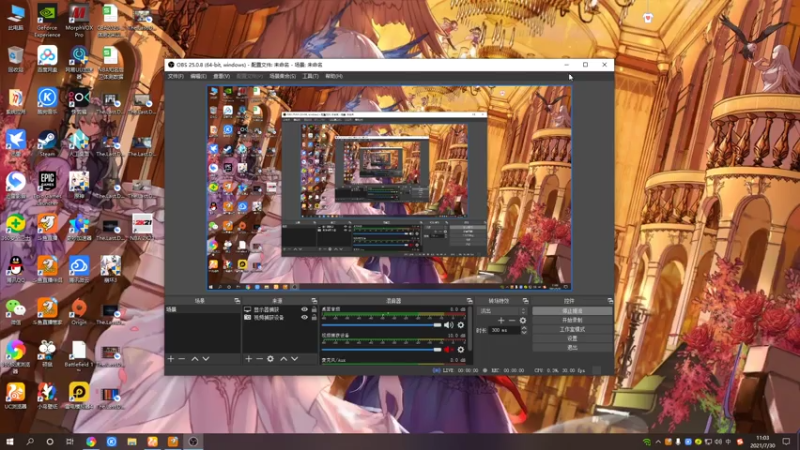The image size is (800, 450).
Task: Lock the video capture device source
Action: 314,317
